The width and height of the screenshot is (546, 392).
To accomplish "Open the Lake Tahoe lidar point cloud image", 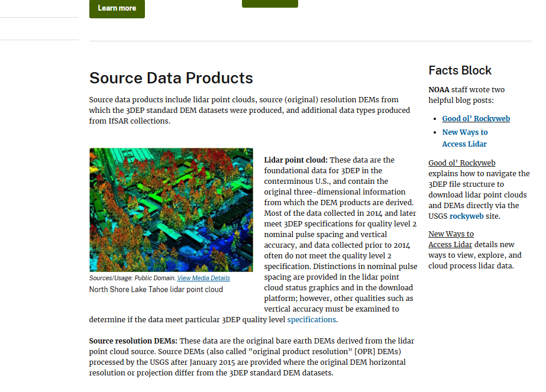I will [x=171, y=210].
